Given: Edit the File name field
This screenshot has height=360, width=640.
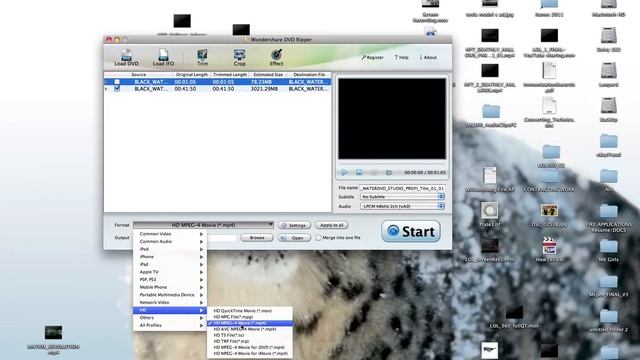Looking at the screenshot, I should tap(402, 188).
